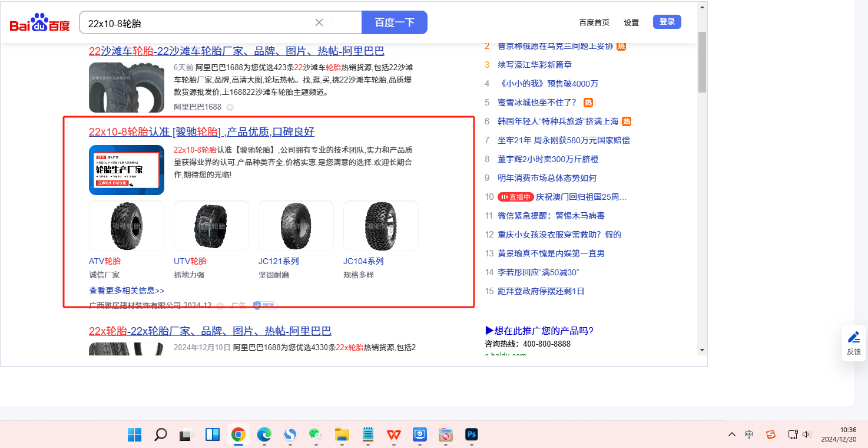Expand the hidden system tray icons chevron
Viewport: 868px width, 448px height.
731,434
